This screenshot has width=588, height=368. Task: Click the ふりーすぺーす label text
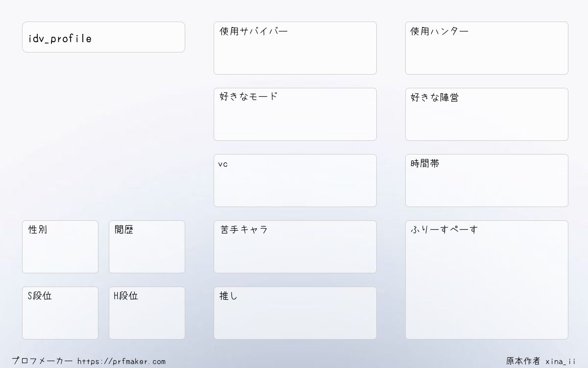444,230
